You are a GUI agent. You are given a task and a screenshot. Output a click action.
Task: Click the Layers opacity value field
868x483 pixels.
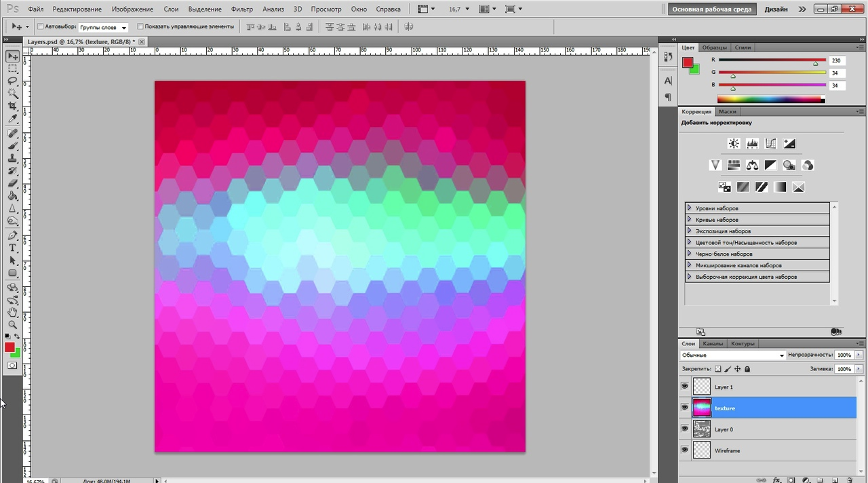(844, 355)
